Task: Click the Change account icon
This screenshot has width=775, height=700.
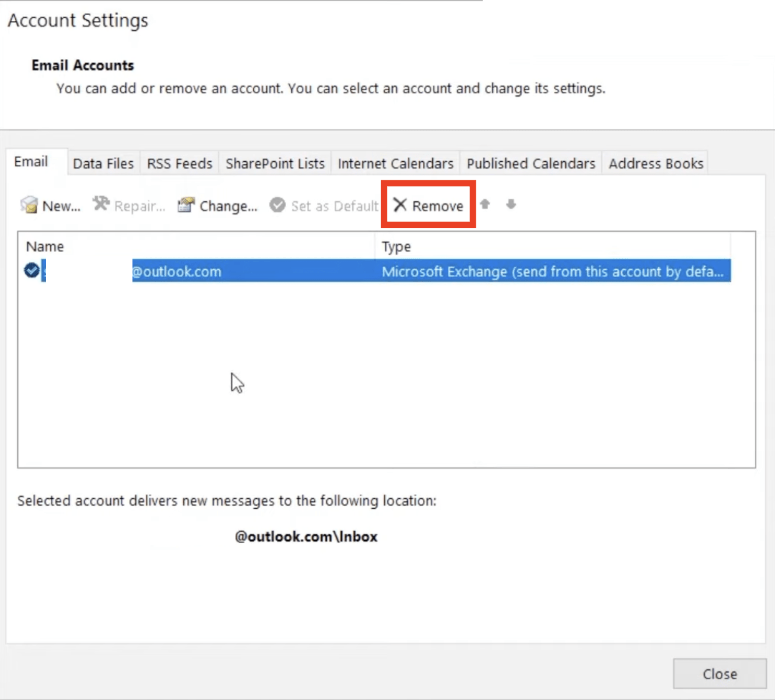Action: pyautogui.click(x=186, y=205)
